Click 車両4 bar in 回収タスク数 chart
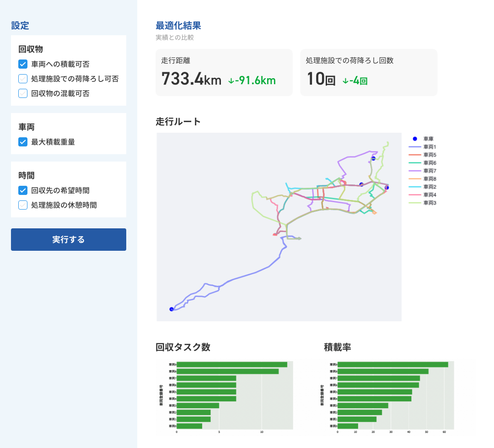 point(206,399)
